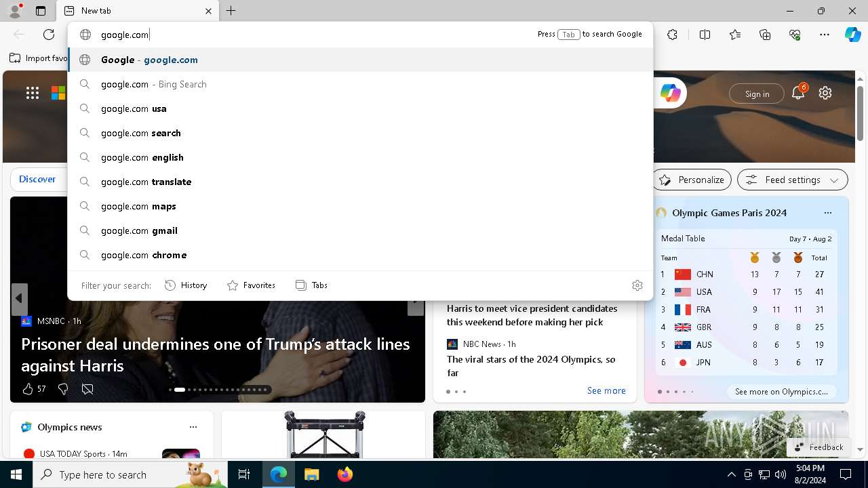Open the tab actions menu icon
The height and width of the screenshot is (488, 868).
click(41, 11)
